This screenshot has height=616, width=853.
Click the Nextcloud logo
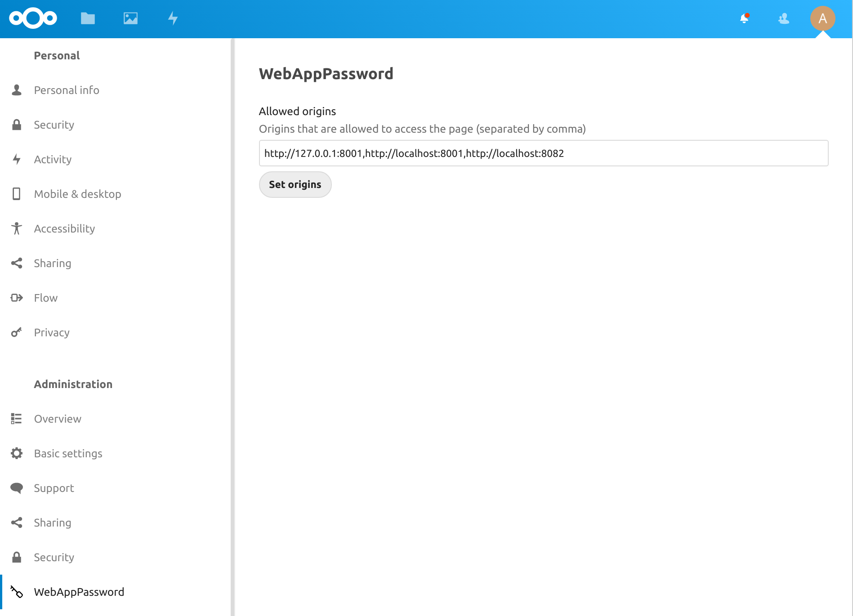[33, 18]
